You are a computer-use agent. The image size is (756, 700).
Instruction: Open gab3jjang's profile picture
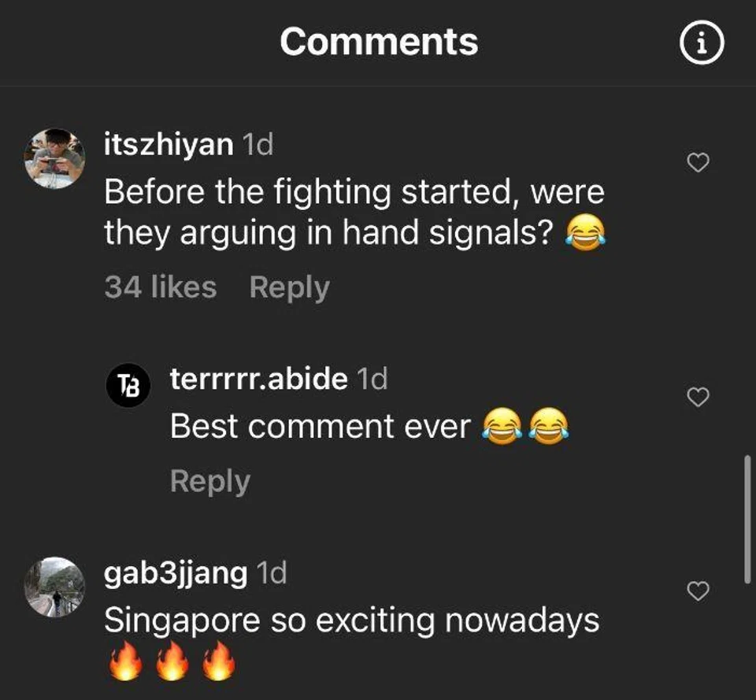click(54, 587)
